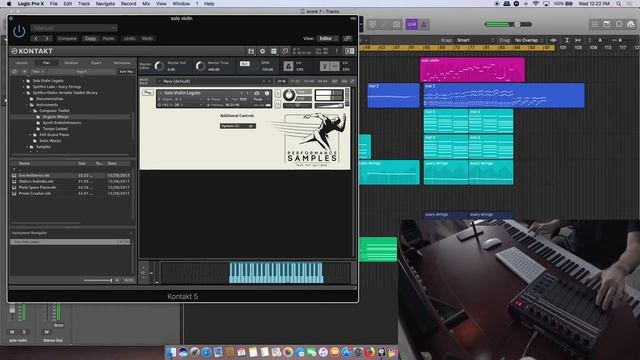
Task: Click the browser refresh icon
Action: pyautogui.click(x=15, y=71)
